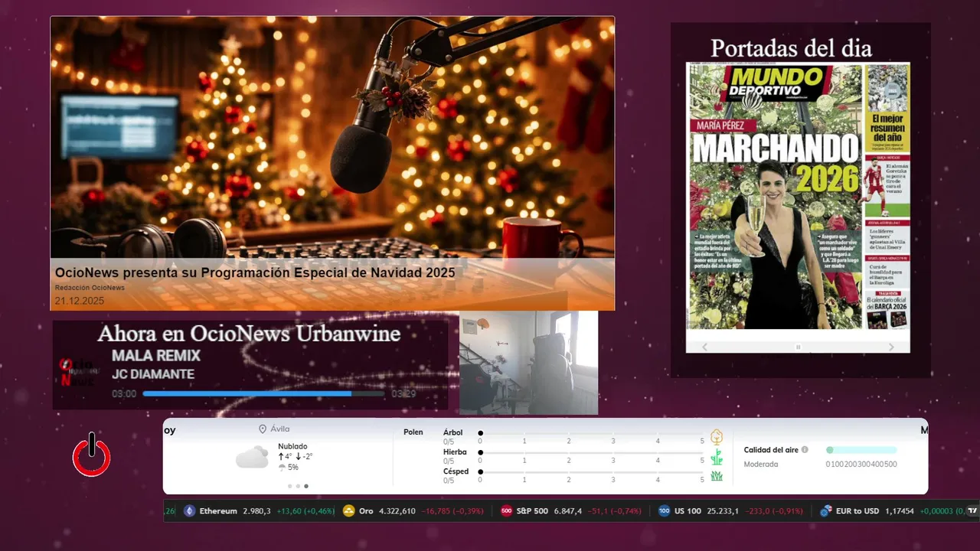This screenshot has height=551, width=980.
Task: Click the Árbol pollen level slider
Action: tap(591, 434)
